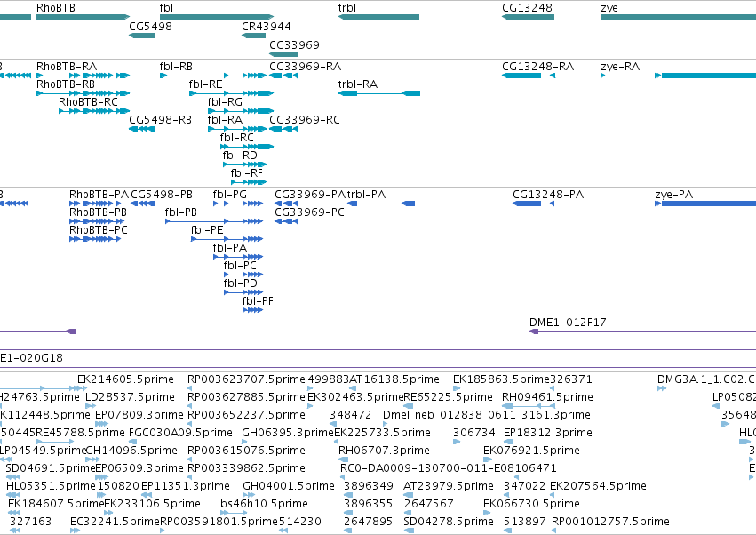Select the RhoBTB-RC transcript

(94, 111)
